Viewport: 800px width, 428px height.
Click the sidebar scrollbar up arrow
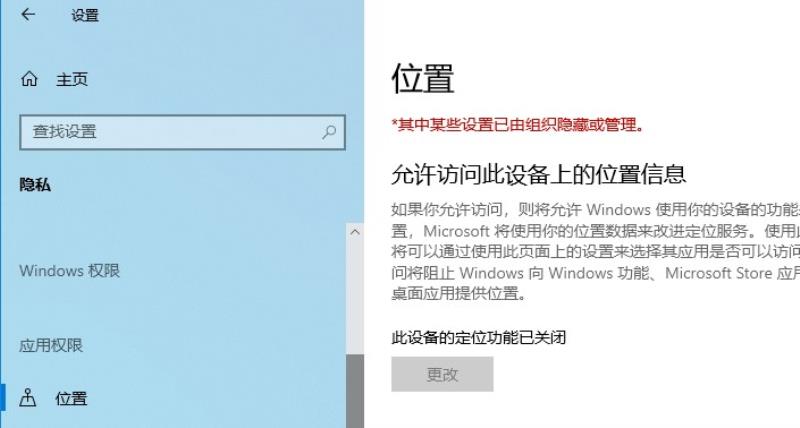tap(355, 232)
